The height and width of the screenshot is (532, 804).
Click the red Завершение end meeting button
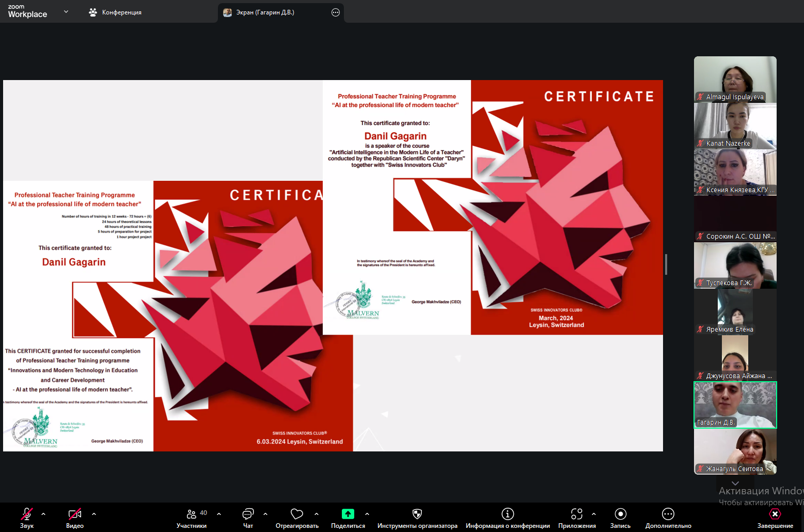point(775,514)
